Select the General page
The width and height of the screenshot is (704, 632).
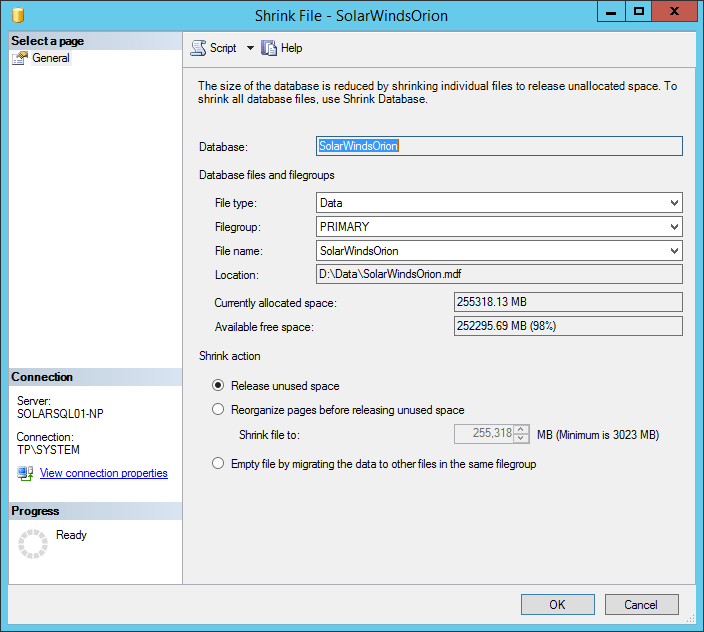click(x=51, y=58)
